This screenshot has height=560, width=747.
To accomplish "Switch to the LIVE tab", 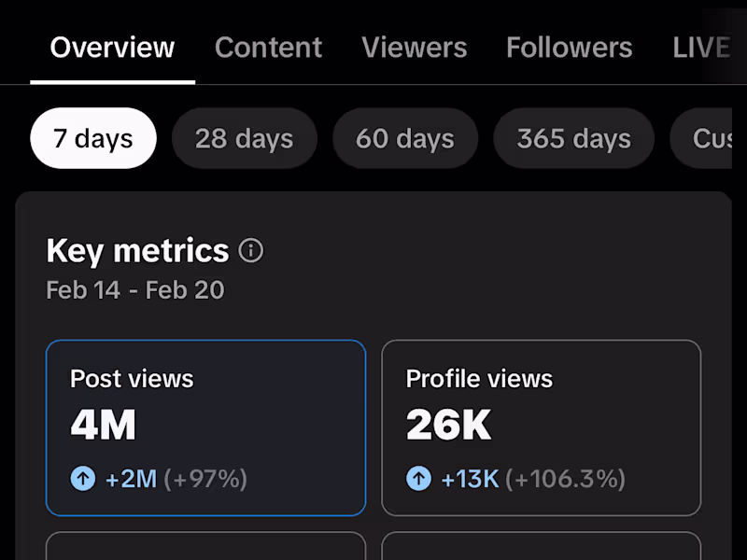I will (701, 48).
